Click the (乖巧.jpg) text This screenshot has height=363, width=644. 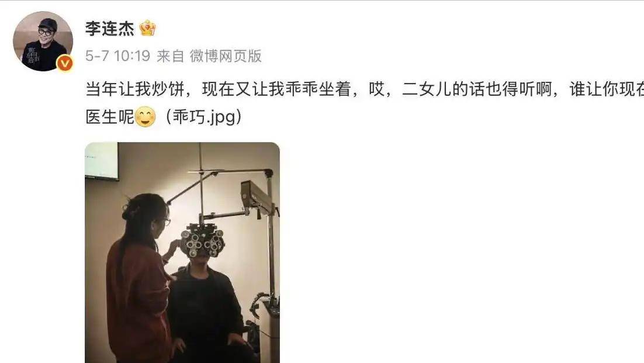click(x=204, y=117)
